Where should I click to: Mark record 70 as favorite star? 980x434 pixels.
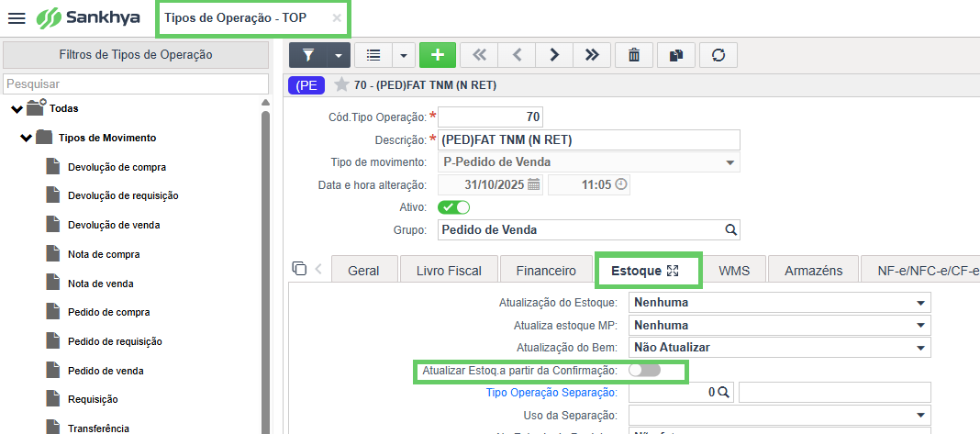[341, 85]
